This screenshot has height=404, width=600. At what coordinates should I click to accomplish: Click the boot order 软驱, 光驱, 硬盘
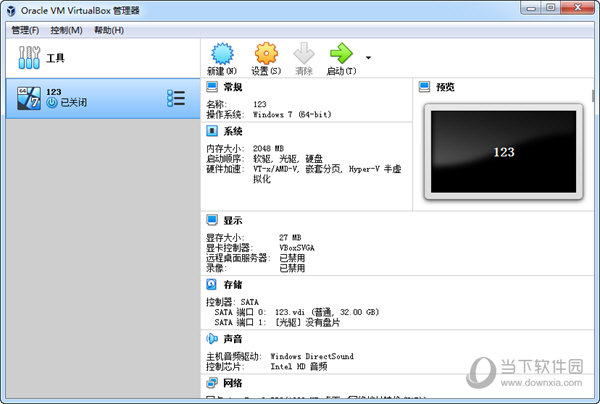pyautogui.click(x=287, y=158)
